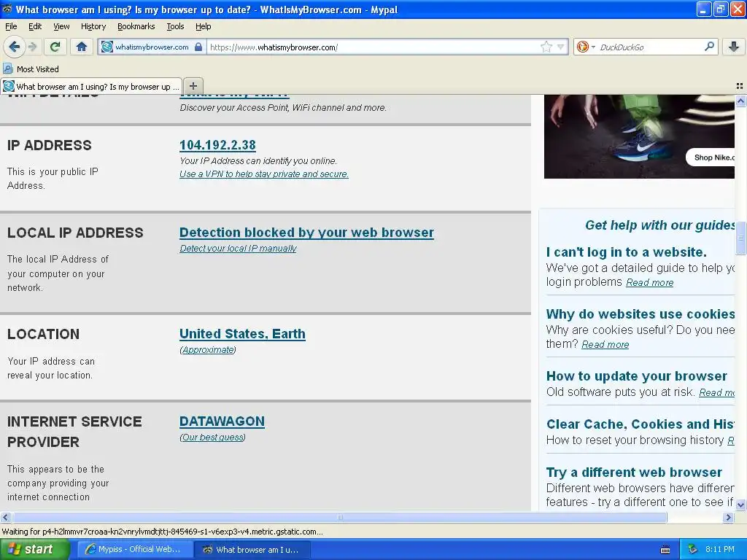Click the whatismybrowser.com site identity box
This screenshot has width=747, height=560.
(152, 47)
